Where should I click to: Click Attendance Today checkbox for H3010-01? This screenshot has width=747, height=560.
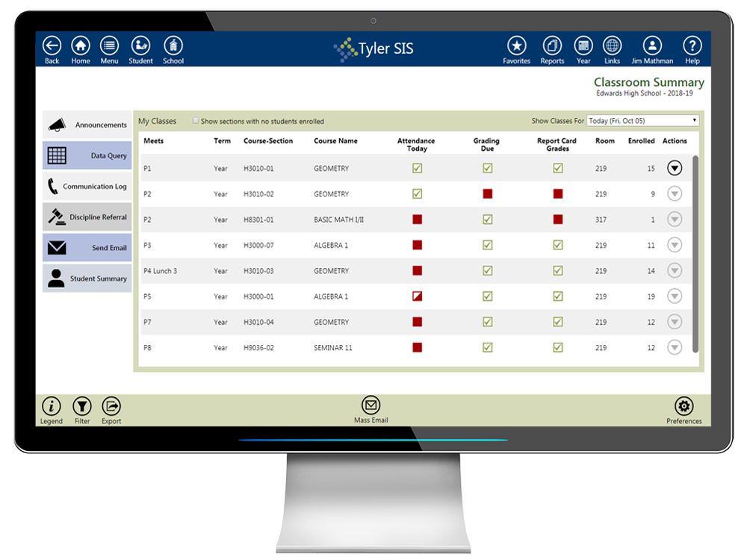point(418,168)
